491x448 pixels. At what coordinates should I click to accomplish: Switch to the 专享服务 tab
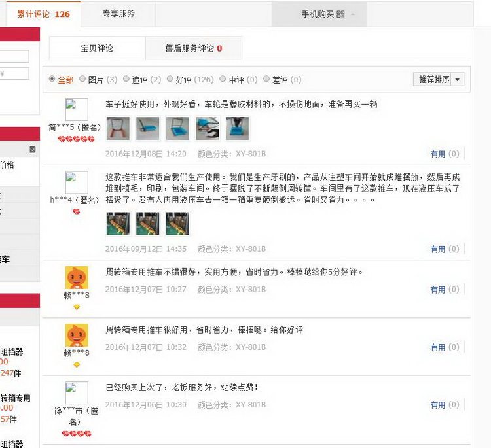point(118,14)
